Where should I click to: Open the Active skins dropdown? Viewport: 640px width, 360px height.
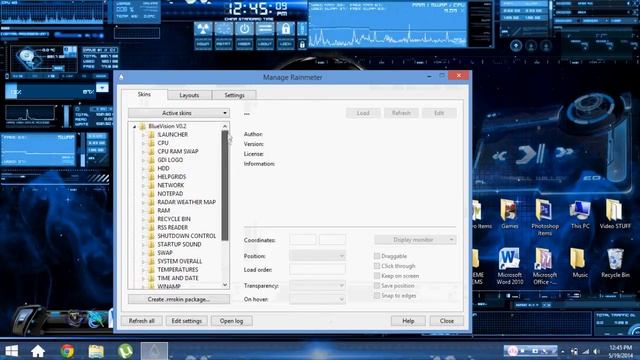click(179, 113)
